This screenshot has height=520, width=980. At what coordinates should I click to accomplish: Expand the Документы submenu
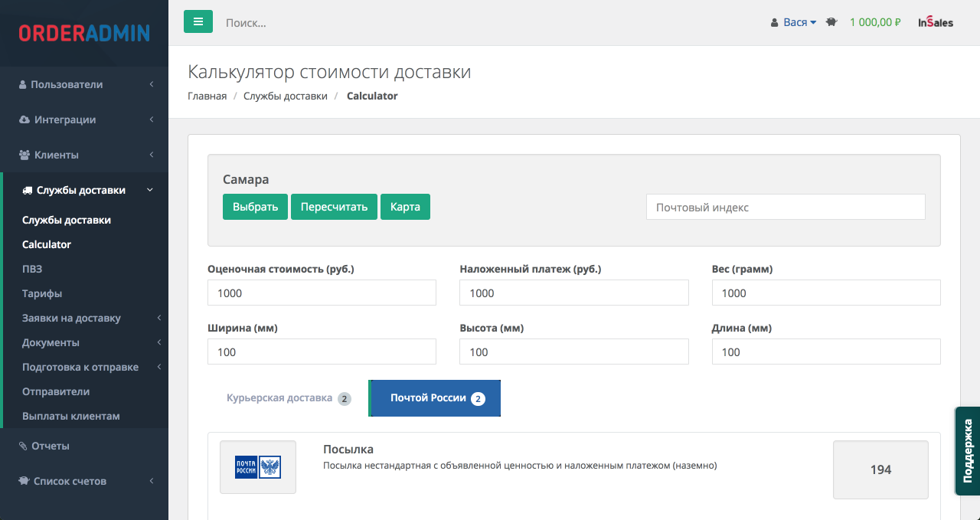84,342
